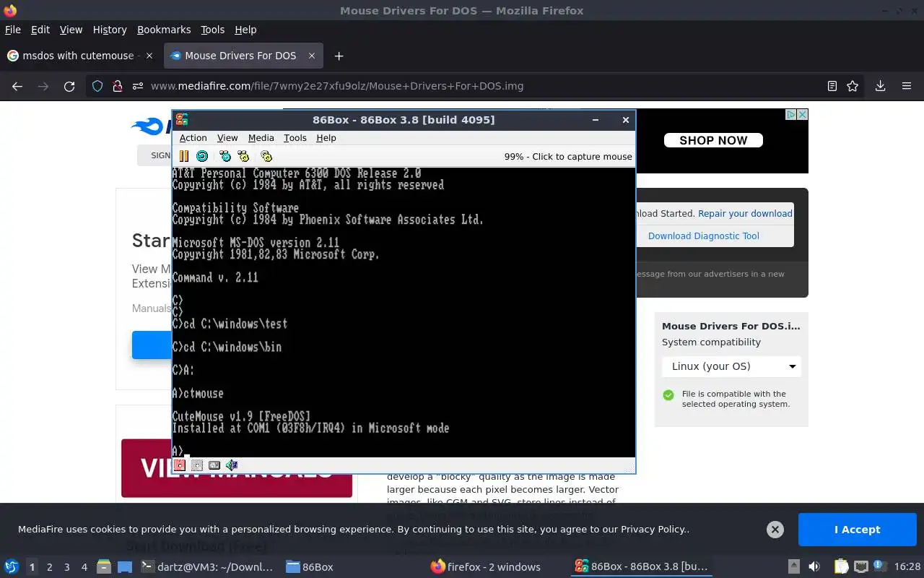This screenshot has width=924, height=578.
Task: Open 86Box machine settings toolbar icon
Action: pyautogui.click(x=266, y=156)
